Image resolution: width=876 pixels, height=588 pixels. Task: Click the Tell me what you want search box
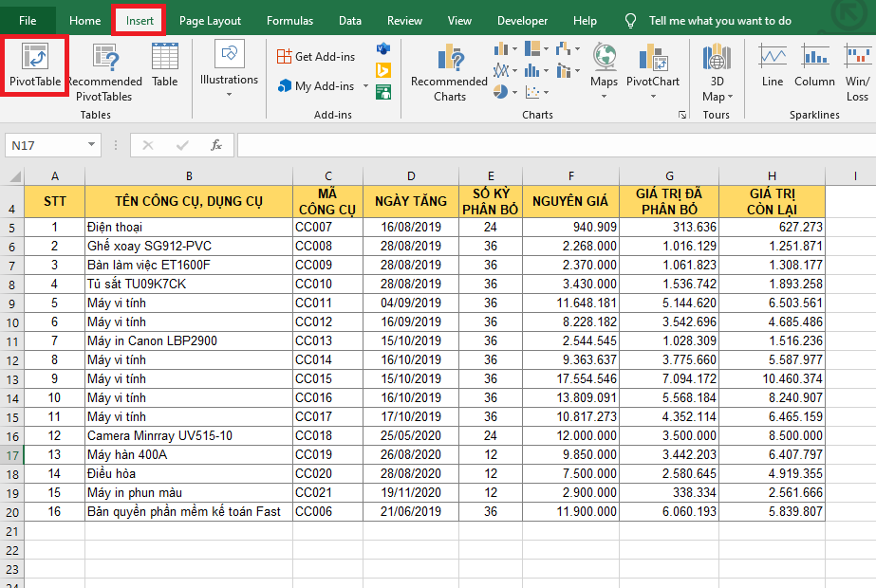(719, 21)
